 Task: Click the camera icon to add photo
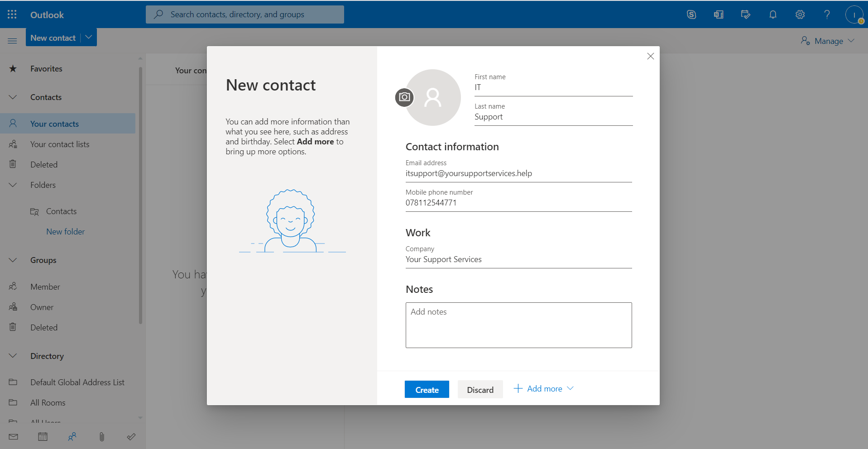pos(404,97)
